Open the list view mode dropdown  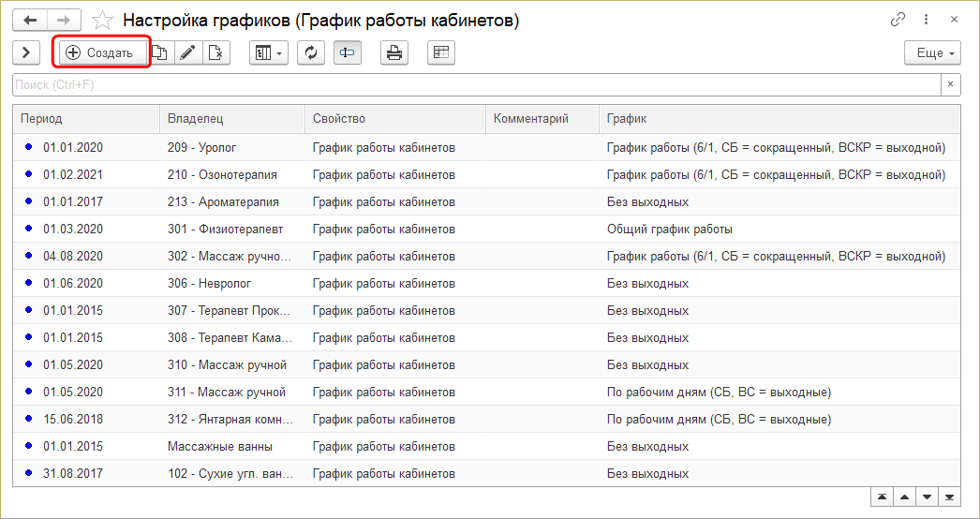[x=268, y=53]
